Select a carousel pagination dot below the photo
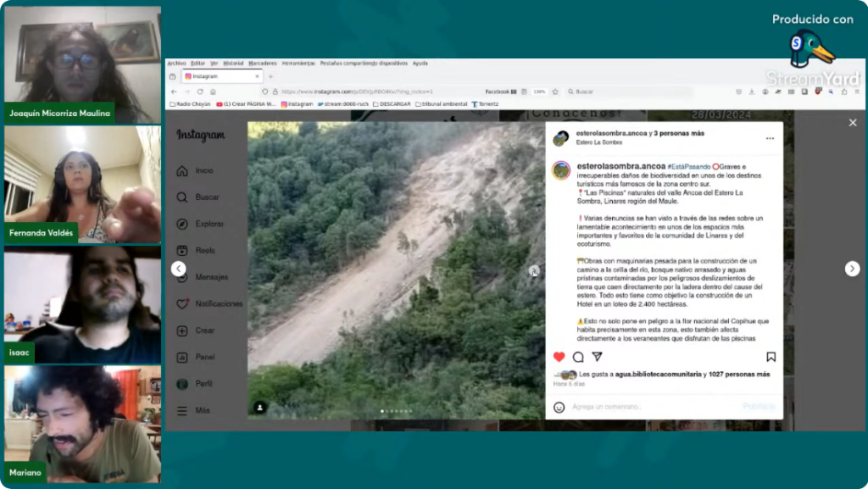This screenshot has height=489, width=868. (x=397, y=411)
